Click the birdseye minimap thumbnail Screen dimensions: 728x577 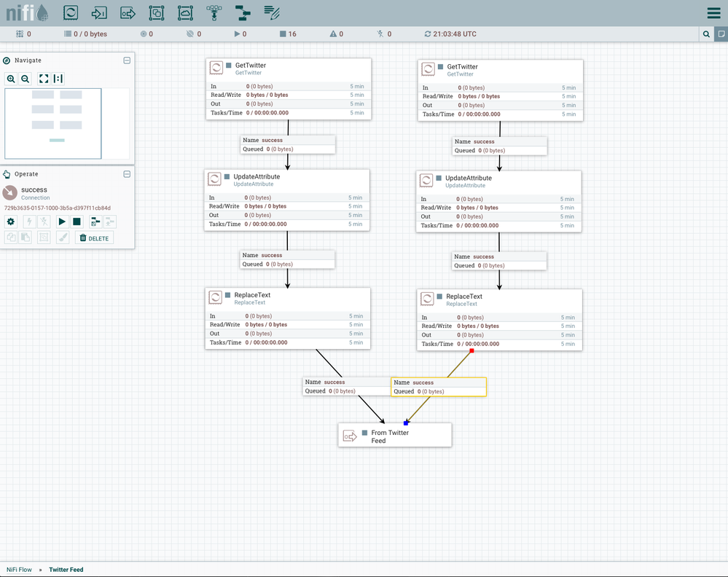(53, 123)
